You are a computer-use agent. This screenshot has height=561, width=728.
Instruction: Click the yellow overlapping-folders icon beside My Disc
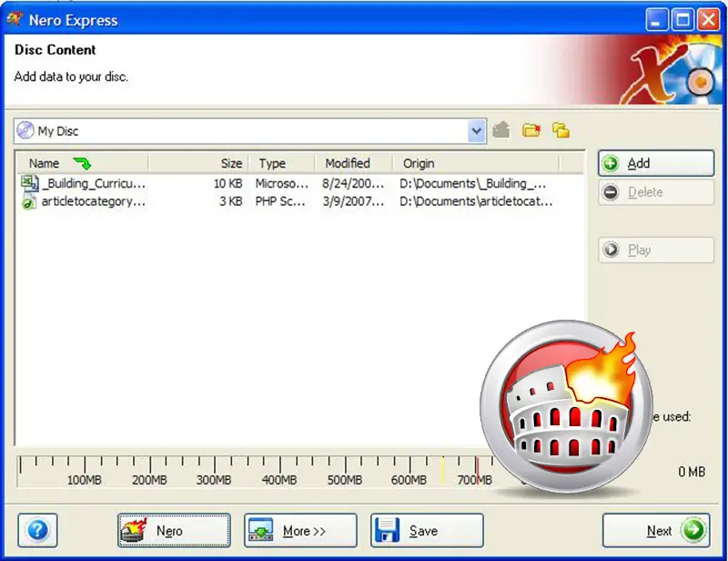click(561, 130)
